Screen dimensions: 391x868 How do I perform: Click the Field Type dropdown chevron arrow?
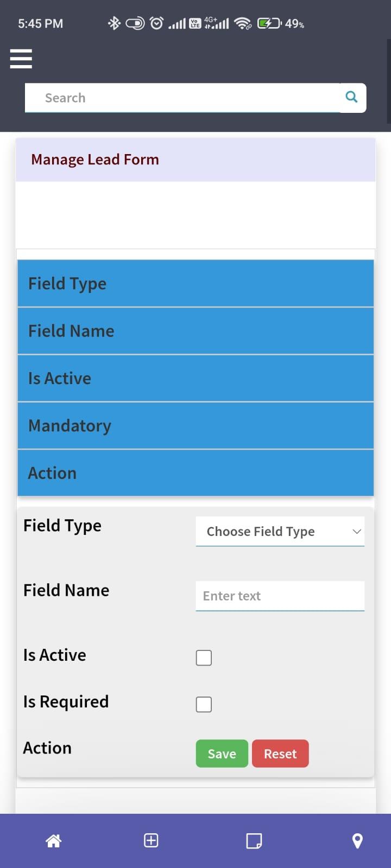357,532
